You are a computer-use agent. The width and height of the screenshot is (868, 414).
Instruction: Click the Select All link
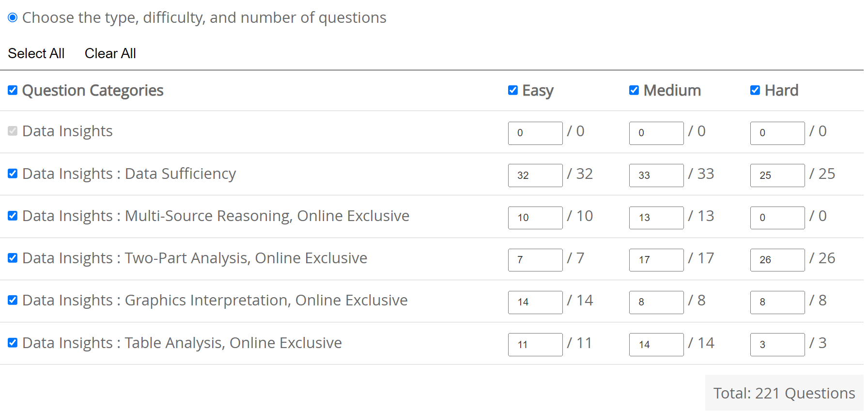pyautogui.click(x=36, y=53)
